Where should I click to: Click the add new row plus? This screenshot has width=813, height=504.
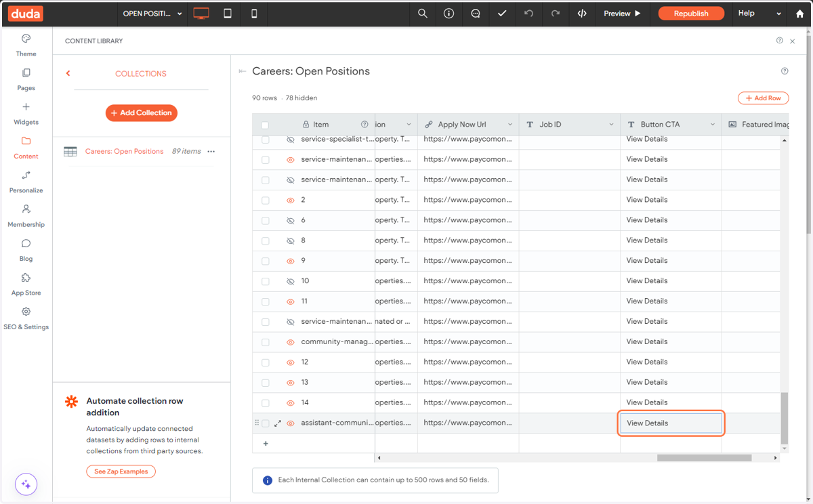(x=266, y=444)
